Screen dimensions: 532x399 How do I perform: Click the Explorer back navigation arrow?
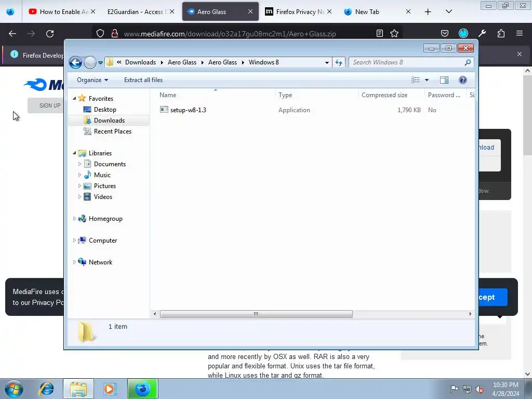click(75, 62)
